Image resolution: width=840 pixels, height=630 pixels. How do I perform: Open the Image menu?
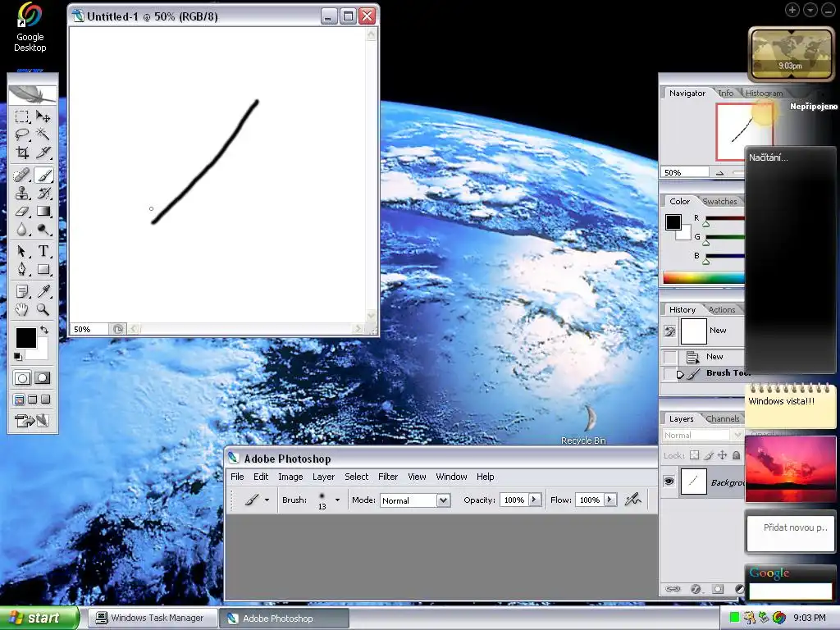[290, 477]
